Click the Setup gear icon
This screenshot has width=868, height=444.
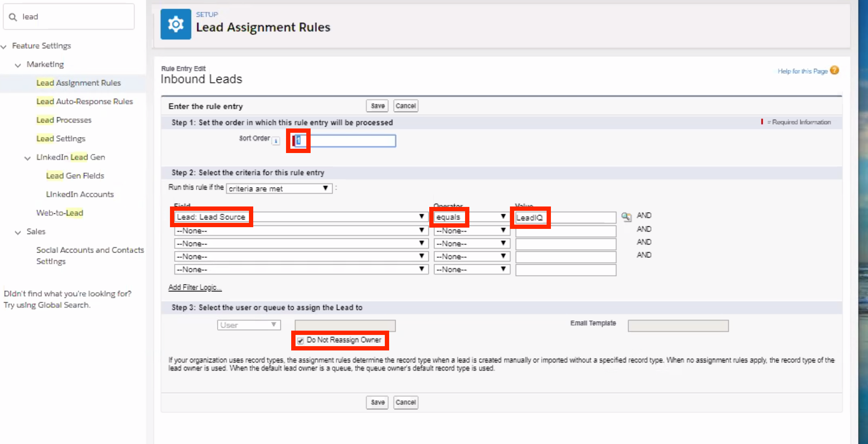point(176,25)
